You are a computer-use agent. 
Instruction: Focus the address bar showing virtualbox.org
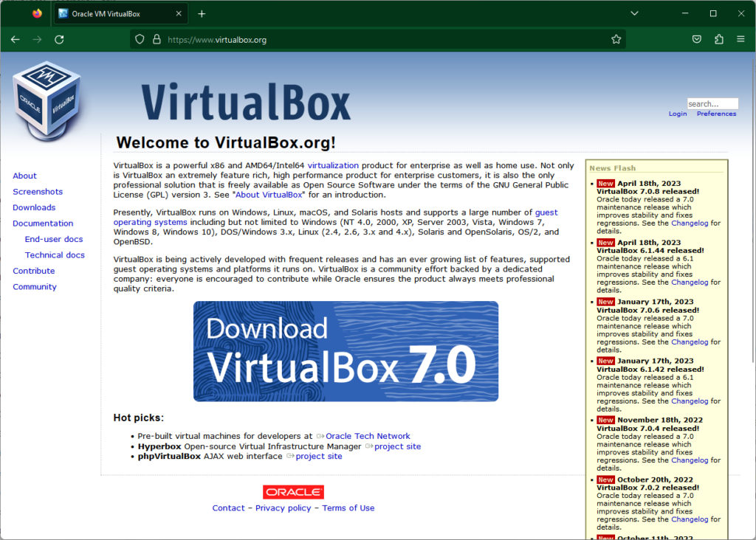pyautogui.click(x=377, y=40)
